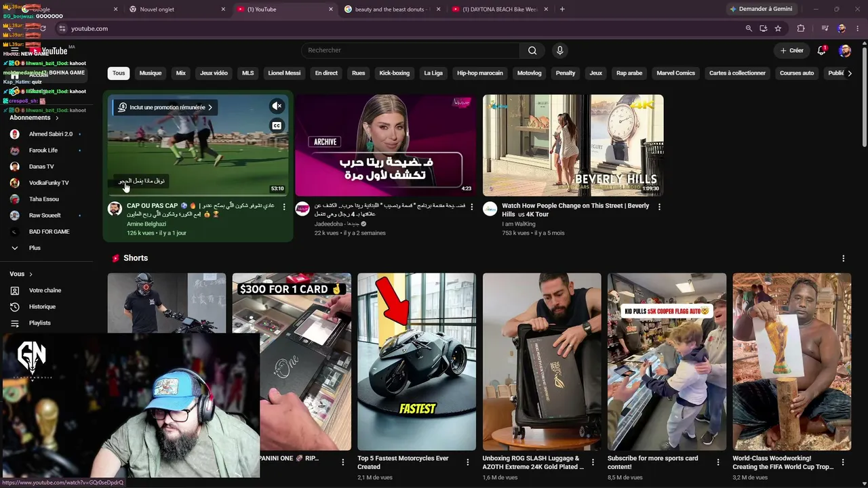Open the zoom level icon in address bar
The image size is (868, 488).
coord(749,28)
